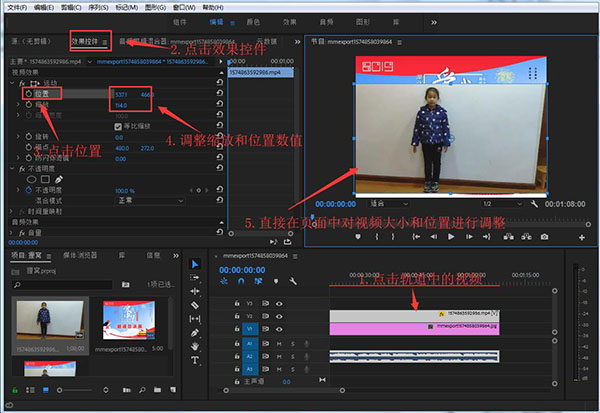The height and width of the screenshot is (413, 600).
Task: Click track target V1 button
Action: pos(250,329)
